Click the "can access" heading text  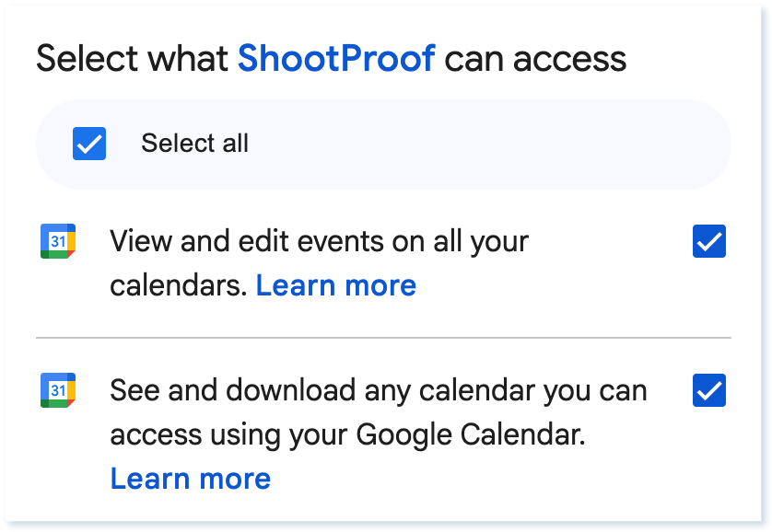click(535, 59)
